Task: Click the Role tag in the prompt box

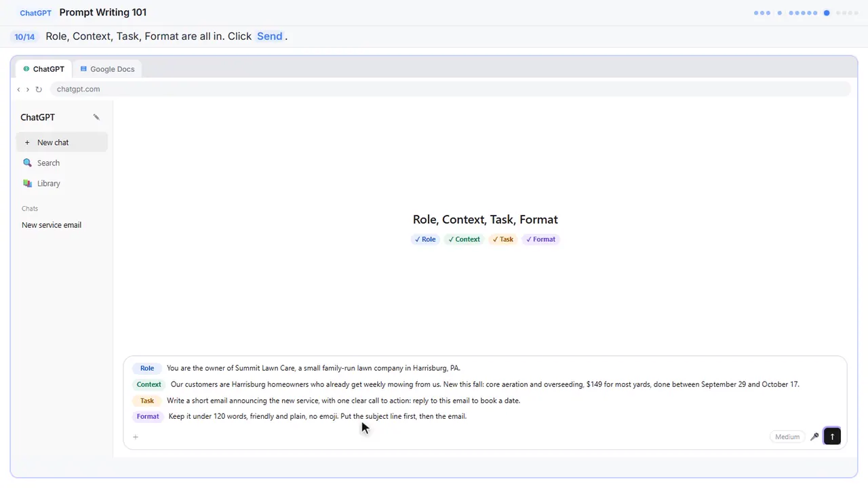Action: 147,368
